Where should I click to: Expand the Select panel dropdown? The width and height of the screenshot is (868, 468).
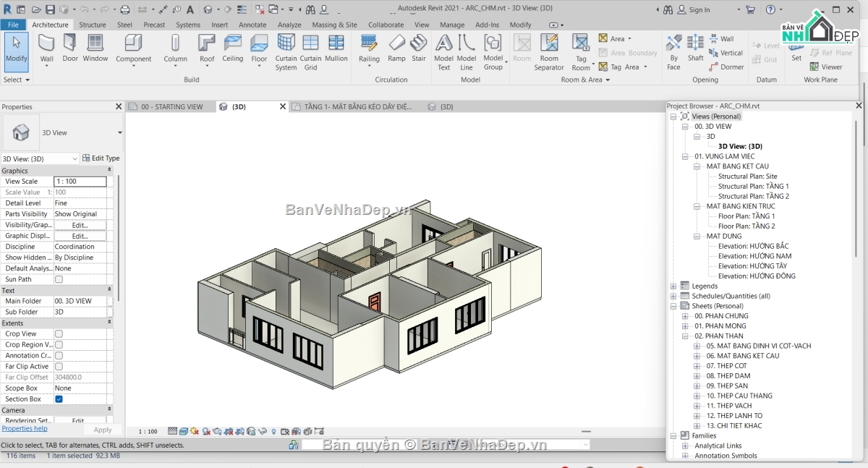coord(16,80)
